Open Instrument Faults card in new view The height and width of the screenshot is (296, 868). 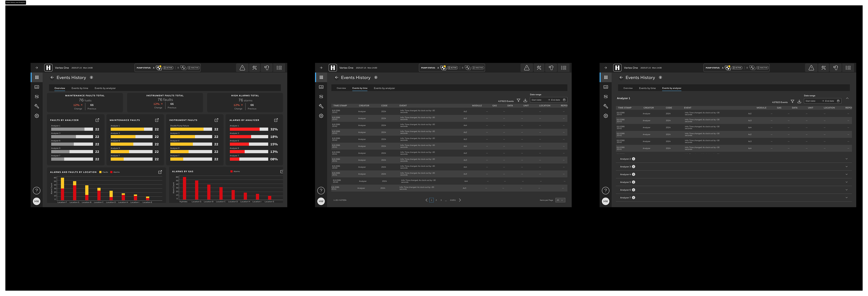(x=216, y=120)
